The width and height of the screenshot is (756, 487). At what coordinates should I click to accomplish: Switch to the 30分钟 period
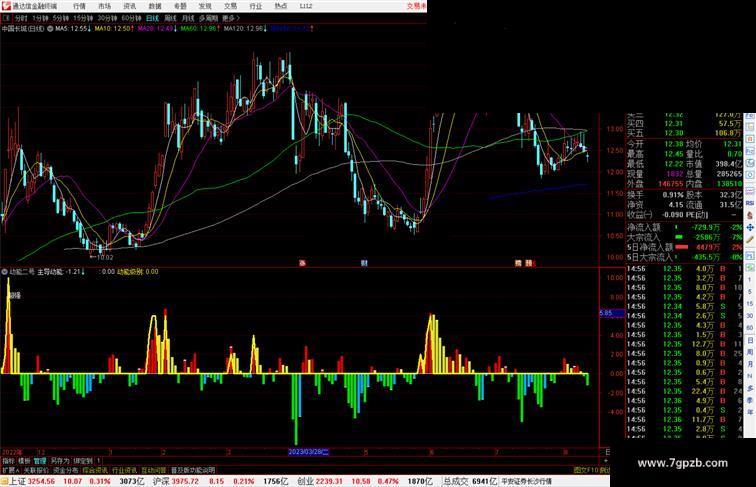coord(107,18)
